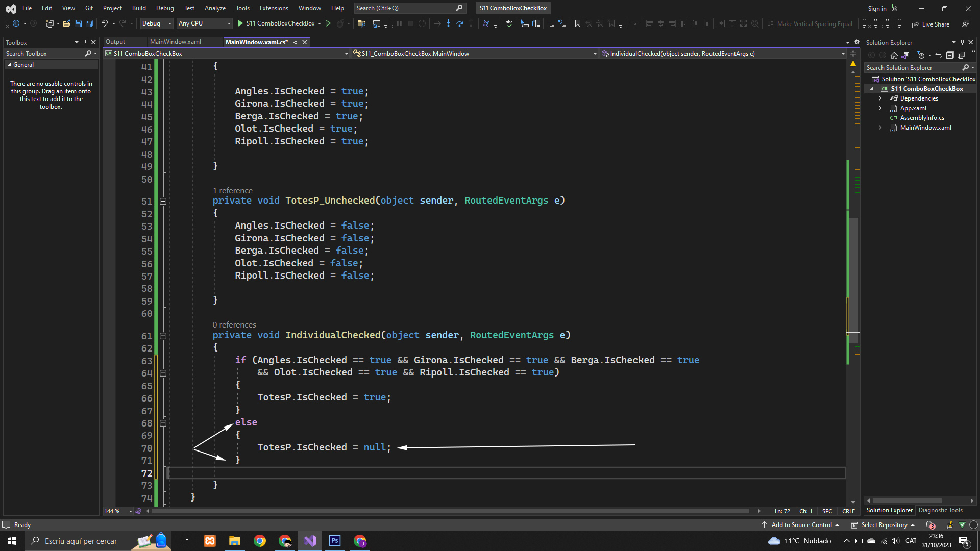Screen dimensions: 980x551
Task: Switch to the MainWindow.xaml tab
Action: [x=175, y=42]
